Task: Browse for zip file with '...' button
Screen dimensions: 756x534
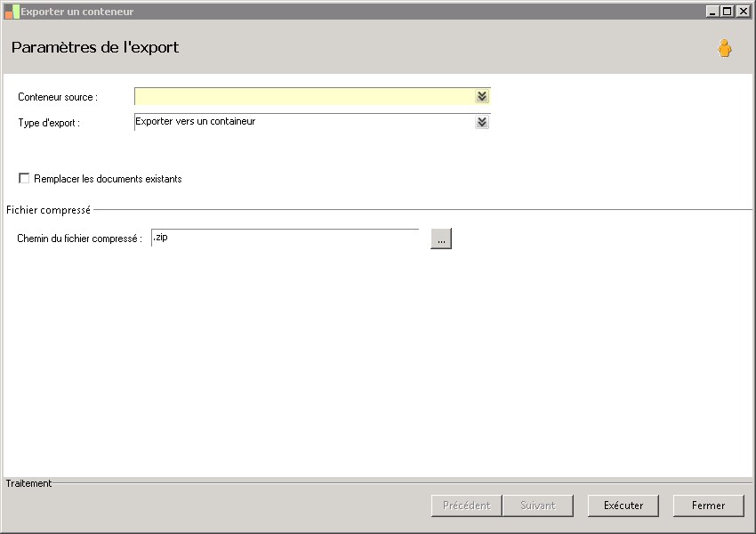Action: [441, 239]
